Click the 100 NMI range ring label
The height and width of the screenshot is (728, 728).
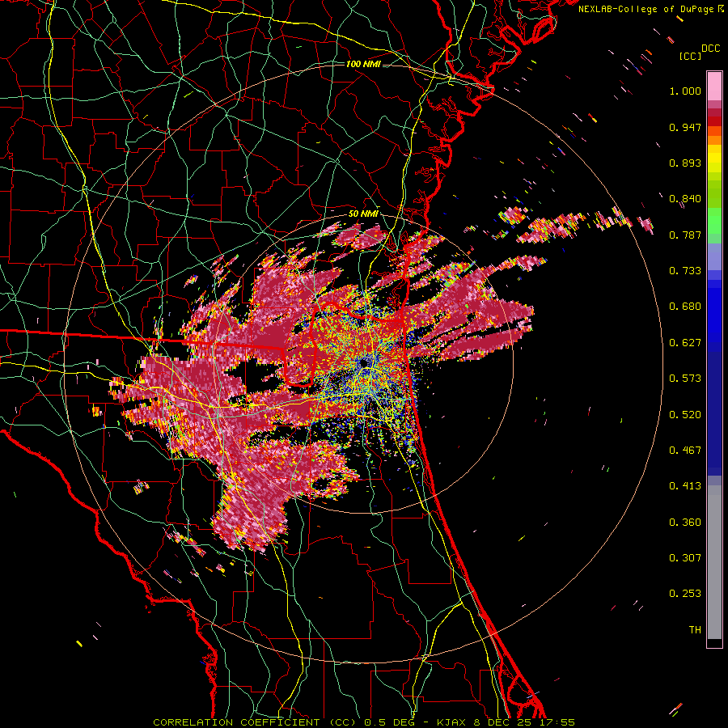(x=363, y=64)
